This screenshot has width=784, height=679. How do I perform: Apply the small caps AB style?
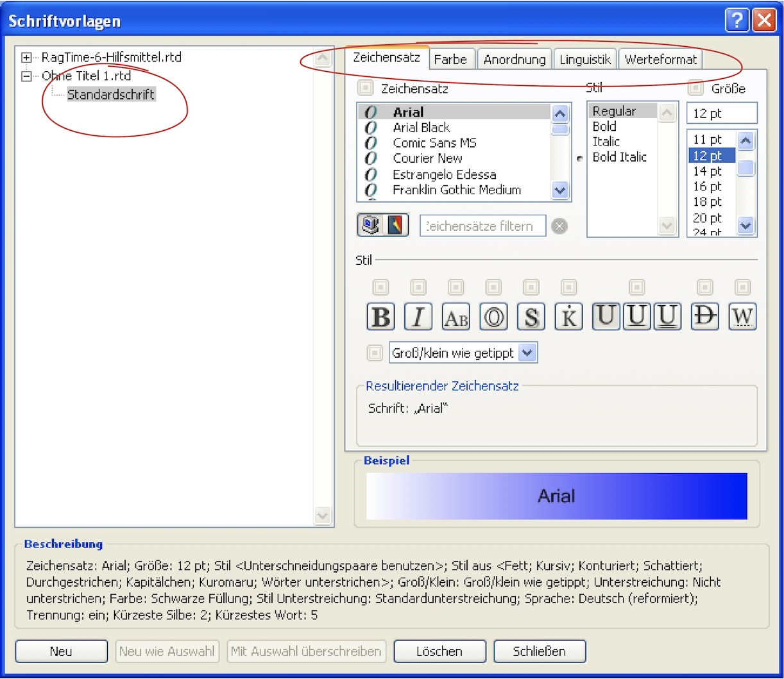click(x=456, y=317)
